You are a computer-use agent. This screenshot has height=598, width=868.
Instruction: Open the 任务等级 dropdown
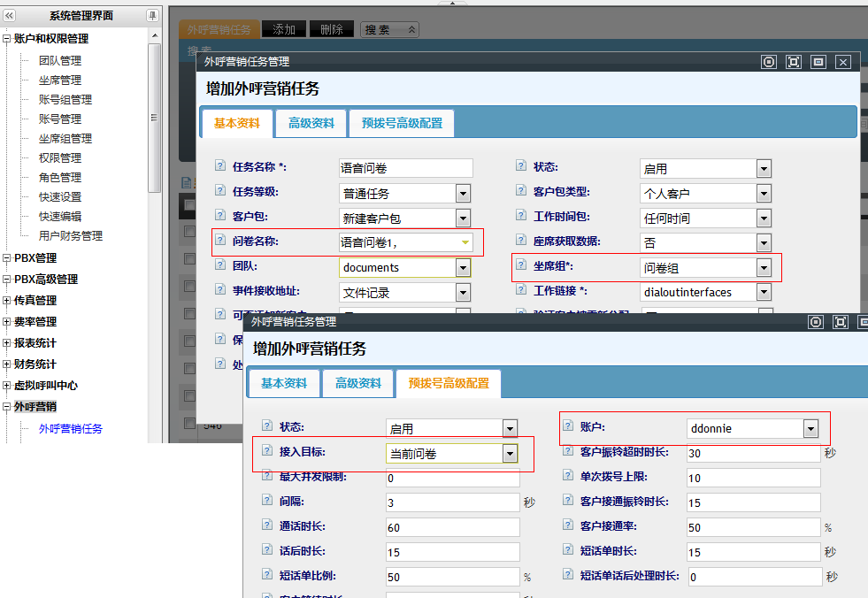click(x=463, y=193)
